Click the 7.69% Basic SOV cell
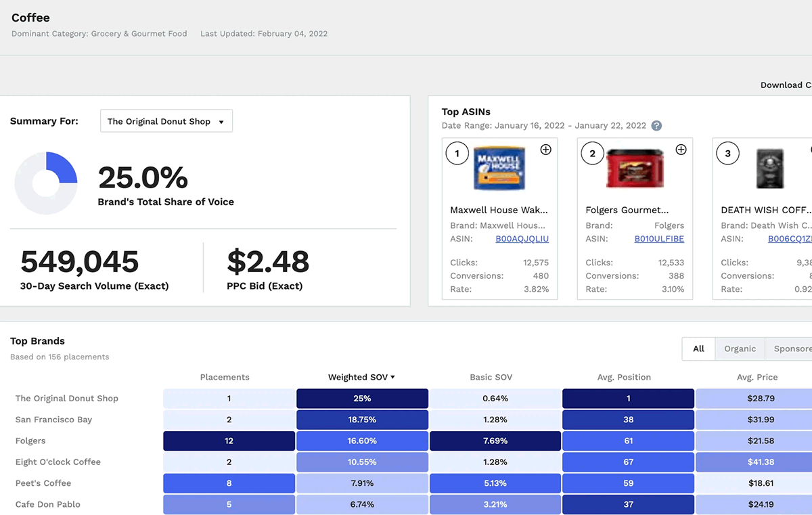 495,441
